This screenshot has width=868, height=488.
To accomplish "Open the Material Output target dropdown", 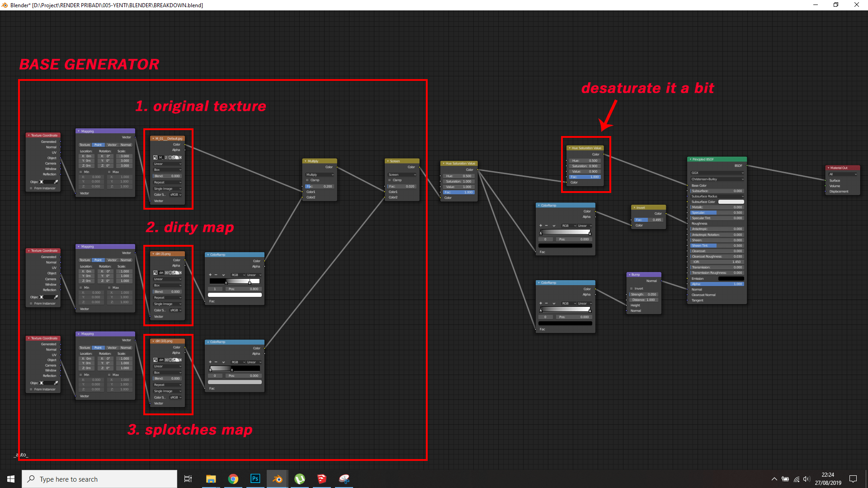I will pos(843,174).
